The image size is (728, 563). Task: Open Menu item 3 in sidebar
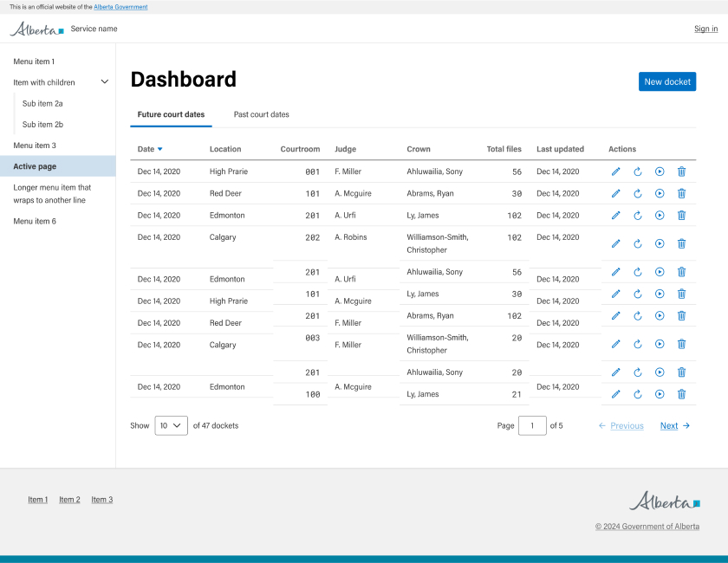coord(35,146)
